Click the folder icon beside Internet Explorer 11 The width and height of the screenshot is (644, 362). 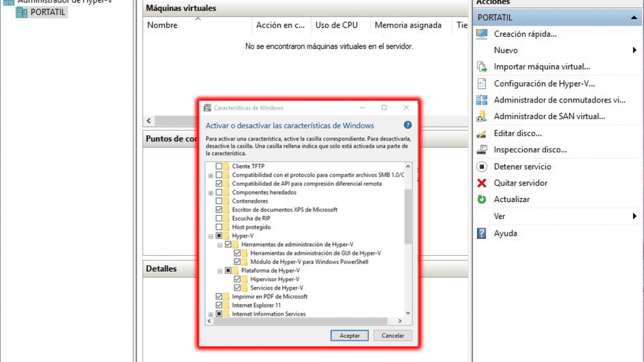[x=226, y=305]
